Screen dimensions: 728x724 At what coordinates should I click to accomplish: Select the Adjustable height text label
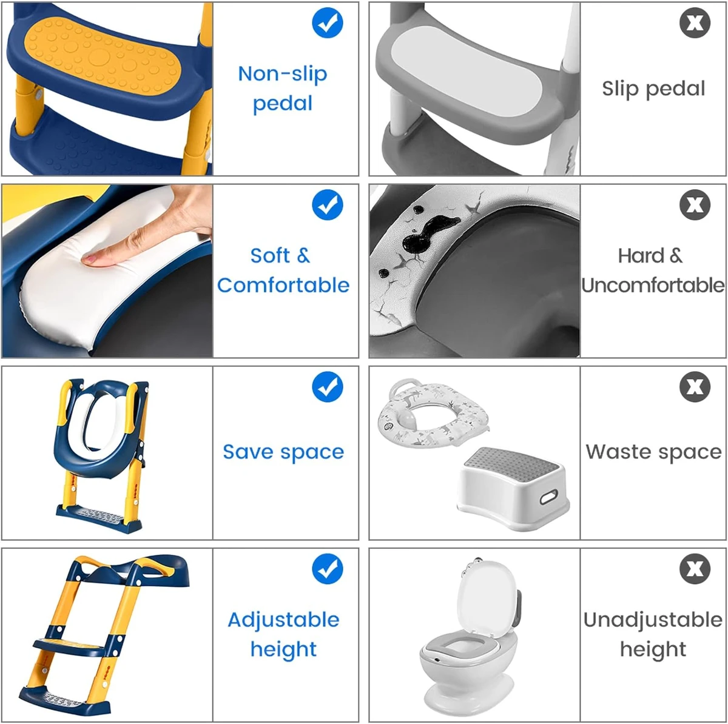point(283,634)
